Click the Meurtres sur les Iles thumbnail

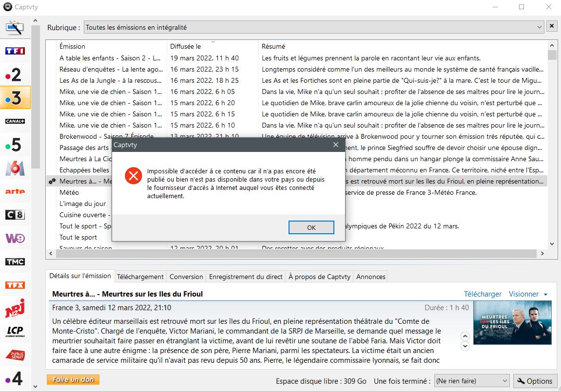pos(512,322)
